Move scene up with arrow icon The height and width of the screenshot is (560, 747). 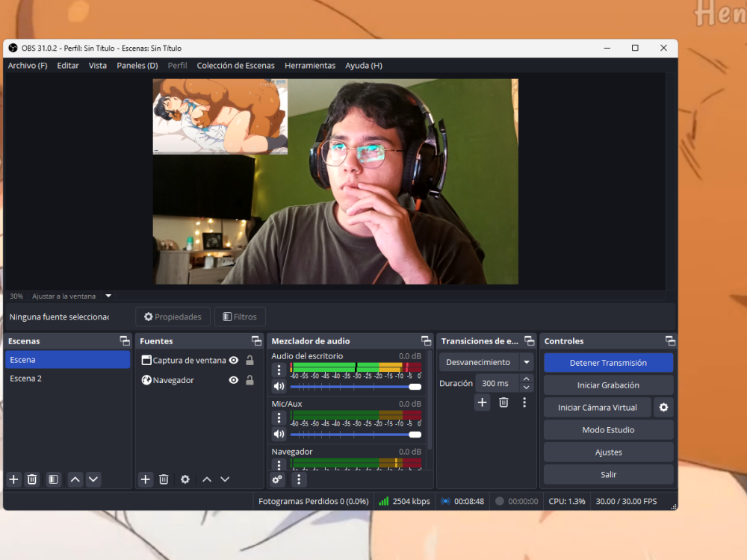point(75,479)
